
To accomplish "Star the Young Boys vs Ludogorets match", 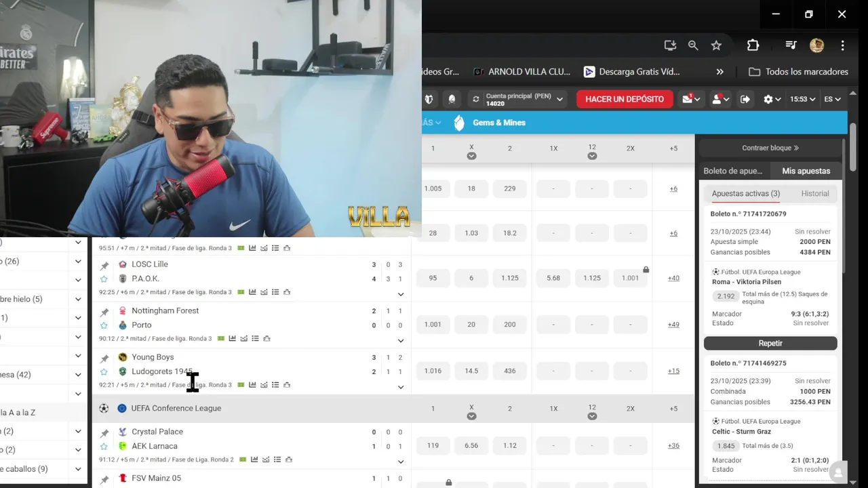I will (x=104, y=371).
